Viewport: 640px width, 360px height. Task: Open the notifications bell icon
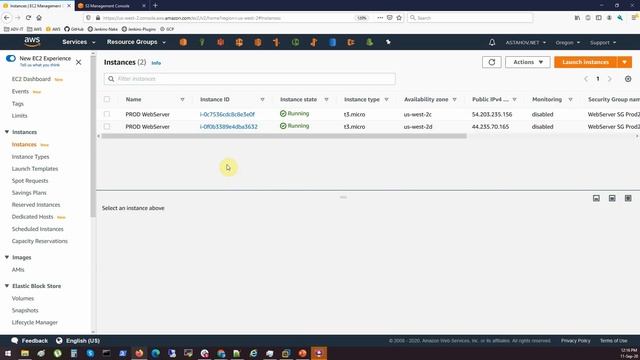point(492,42)
